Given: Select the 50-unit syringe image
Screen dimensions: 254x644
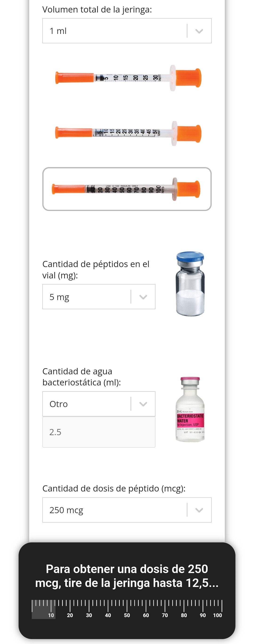Looking at the screenshot, I should point(128,133).
